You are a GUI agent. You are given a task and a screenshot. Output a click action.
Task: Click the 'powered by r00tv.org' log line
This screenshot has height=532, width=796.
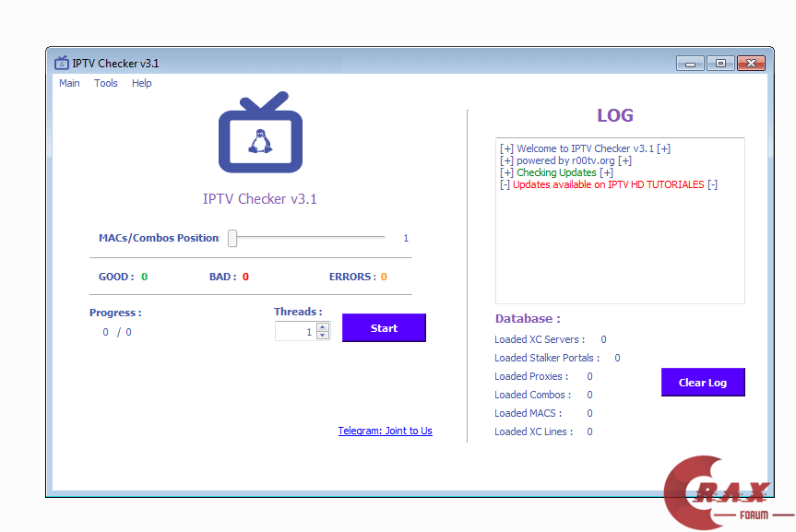[x=565, y=161]
